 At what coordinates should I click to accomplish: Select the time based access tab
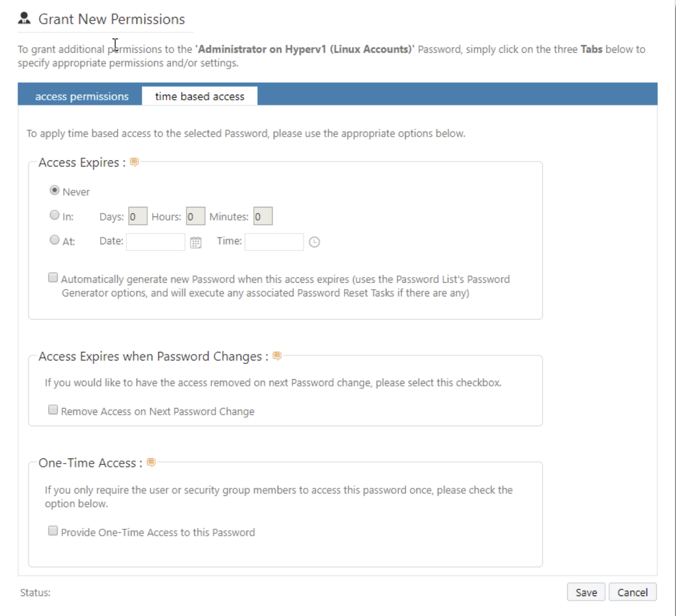[199, 96]
